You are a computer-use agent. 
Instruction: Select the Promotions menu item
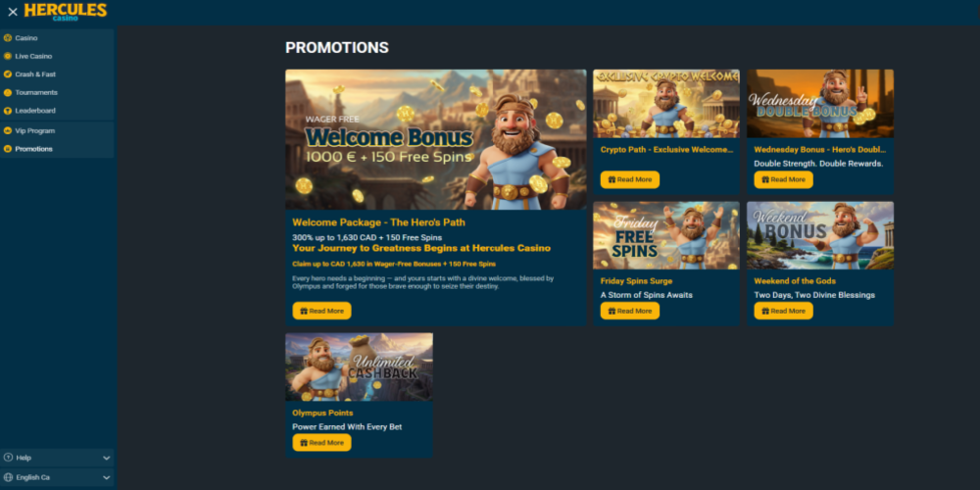pos(58,149)
